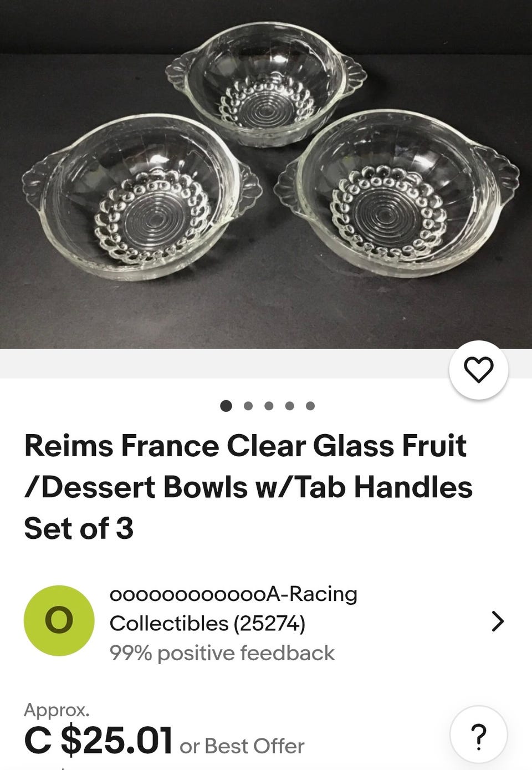The height and width of the screenshot is (770, 532).
Task: Show the fifth and last image dot
Action: [310, 406]
